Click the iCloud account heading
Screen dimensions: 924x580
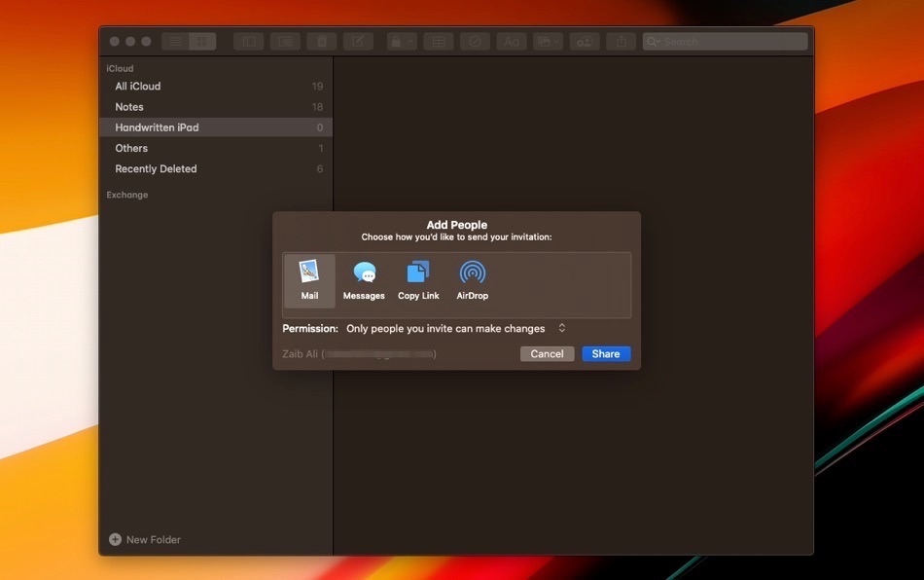[120, 68]
